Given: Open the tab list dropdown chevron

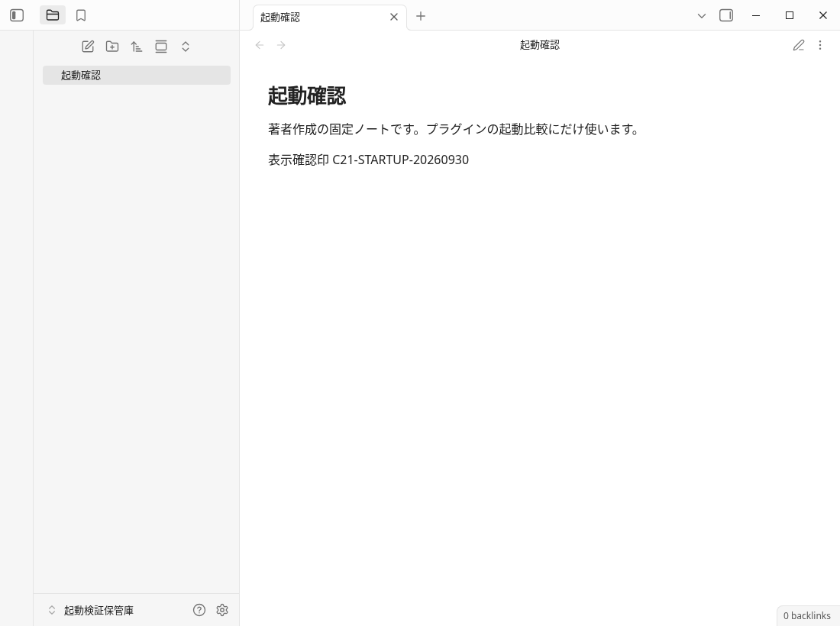Looking at the screenshot, I should [x=701, y=16].
